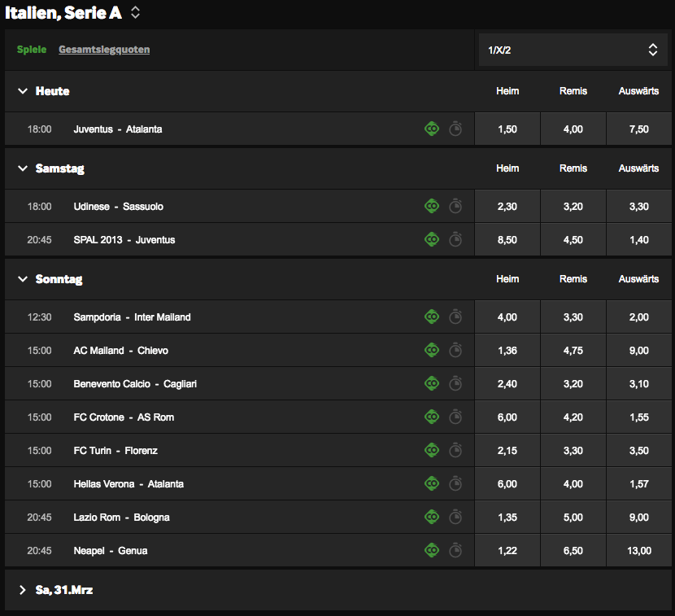Open the Sampdoria - Inter Mailand match
This screenshot has height=616, width=675.
point(132,317)
